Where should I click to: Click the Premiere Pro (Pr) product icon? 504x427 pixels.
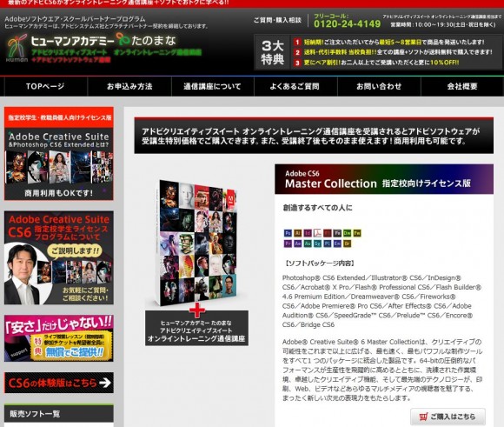coord(288,244)
